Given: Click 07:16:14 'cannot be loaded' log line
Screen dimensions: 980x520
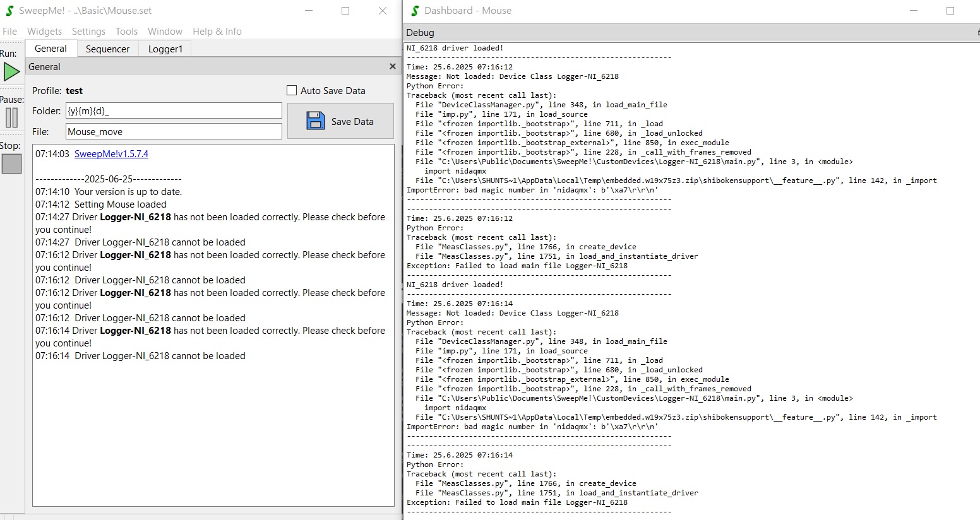Looking at the screenshot, I should pyautogui.click(x=140, y=356).
